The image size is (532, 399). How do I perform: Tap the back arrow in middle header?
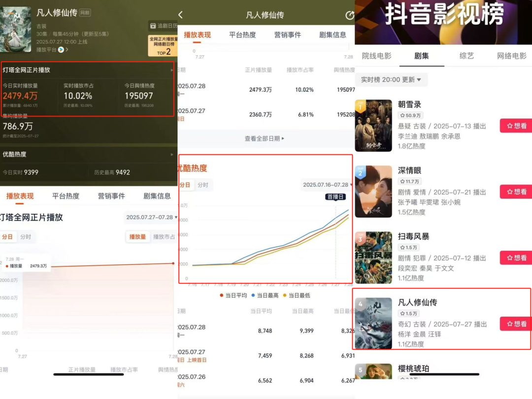click(x=181, y=15)
